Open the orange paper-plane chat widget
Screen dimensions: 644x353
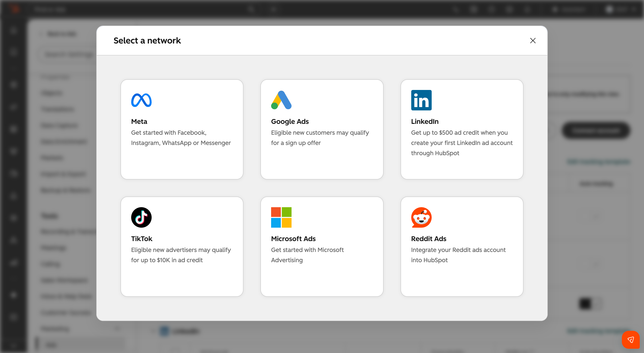click(x=631, y=340)
